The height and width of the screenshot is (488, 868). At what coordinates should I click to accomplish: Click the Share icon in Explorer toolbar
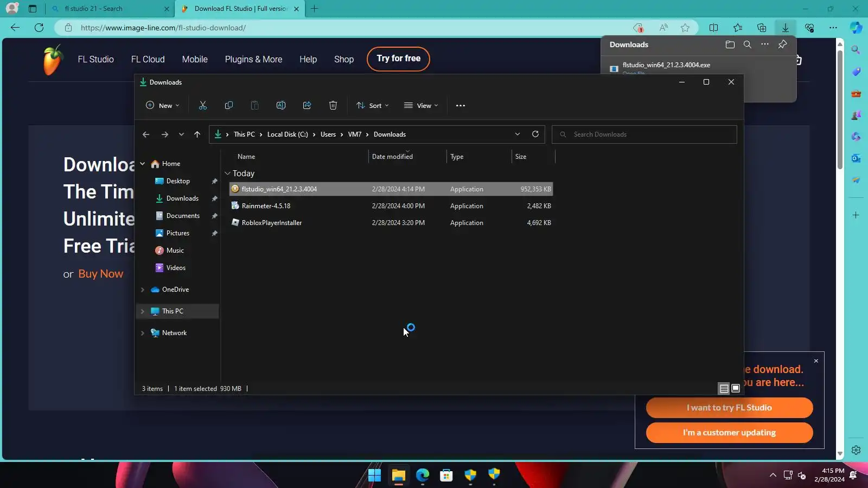pos(307,106)
